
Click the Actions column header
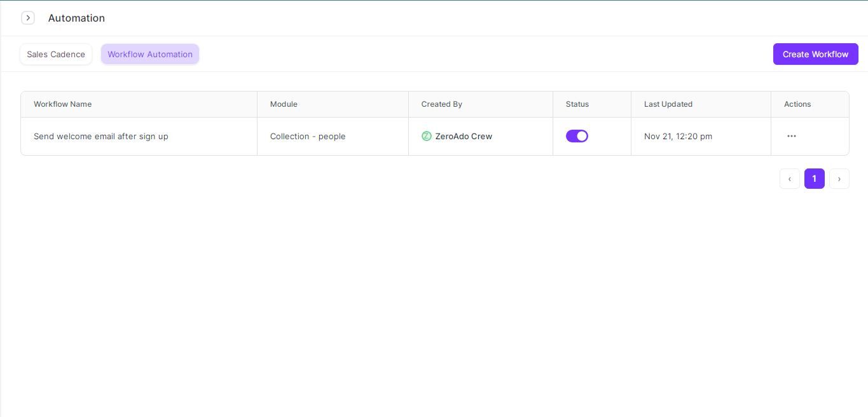click(797, 104)
